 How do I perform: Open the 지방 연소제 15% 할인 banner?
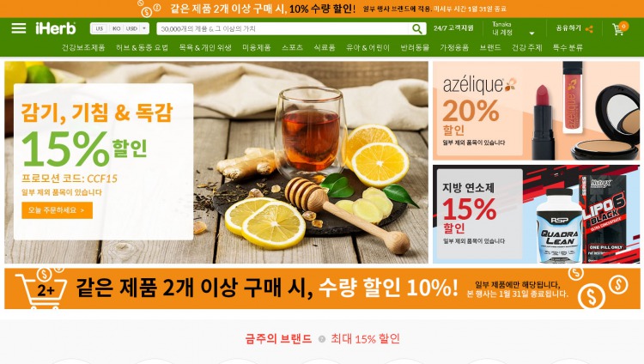point(536,214)
